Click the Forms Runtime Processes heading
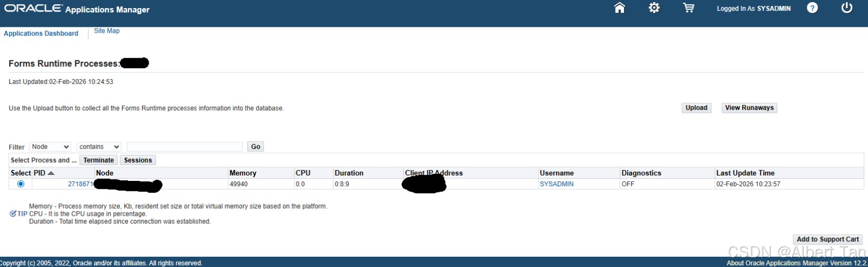This screenshot has height=267, width=868. [64, 64]
